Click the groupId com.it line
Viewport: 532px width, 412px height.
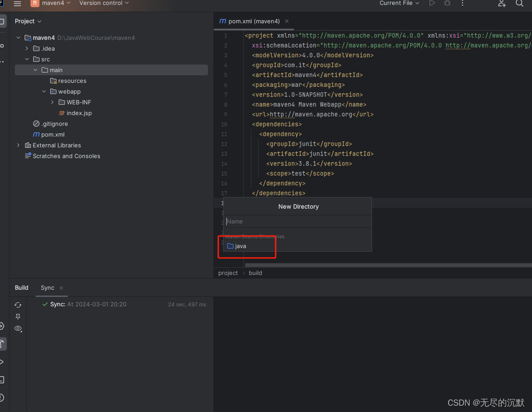click(x=297, y=65)
